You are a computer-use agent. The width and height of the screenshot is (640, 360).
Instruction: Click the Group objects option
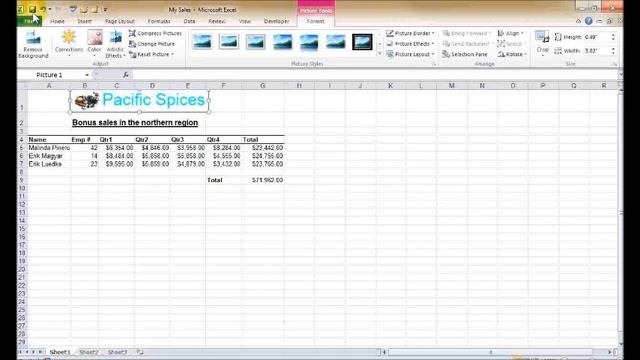coord(511,44)
